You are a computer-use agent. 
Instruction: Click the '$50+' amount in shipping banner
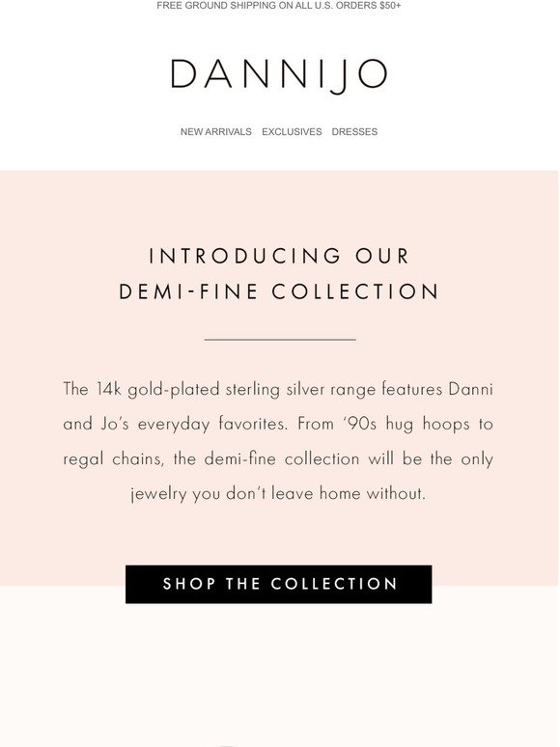coord(390,6)
